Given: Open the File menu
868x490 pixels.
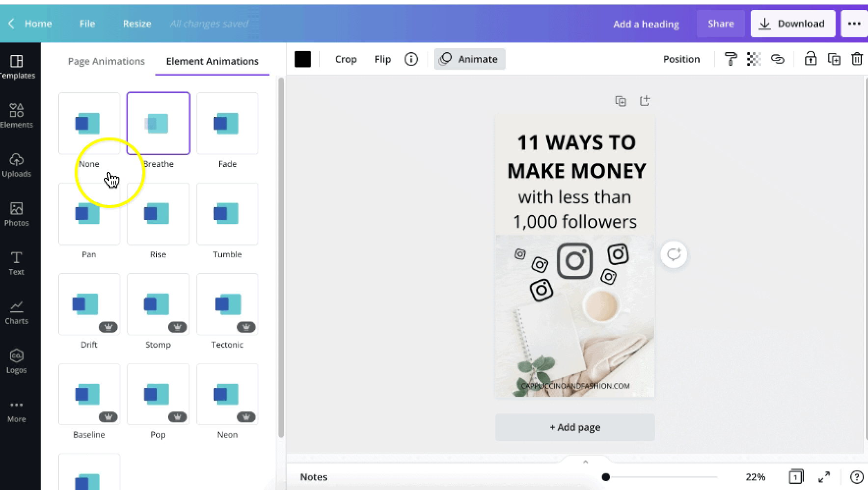Looking at the screenshot, I should 87,24.
